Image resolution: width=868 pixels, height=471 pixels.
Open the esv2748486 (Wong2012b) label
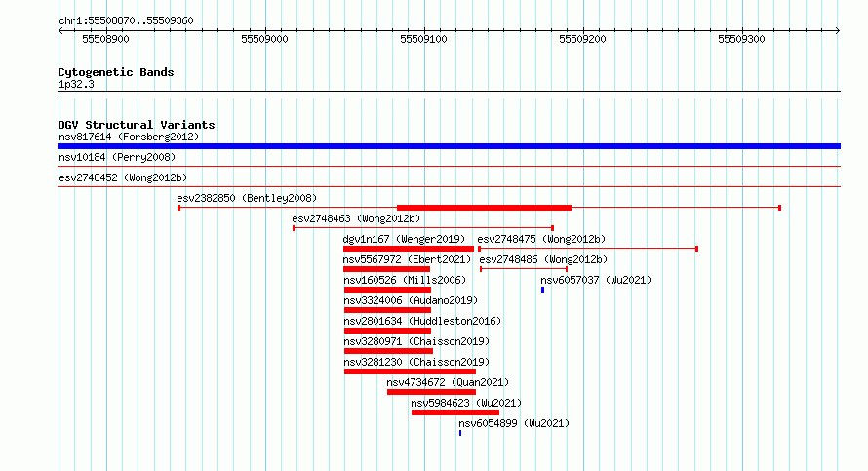click(543, 259)
